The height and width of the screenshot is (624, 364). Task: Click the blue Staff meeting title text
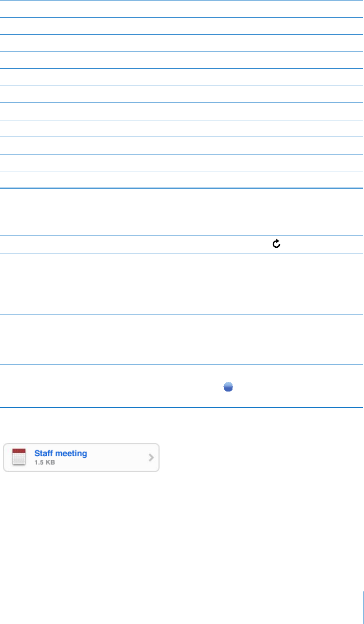point(61,453)
